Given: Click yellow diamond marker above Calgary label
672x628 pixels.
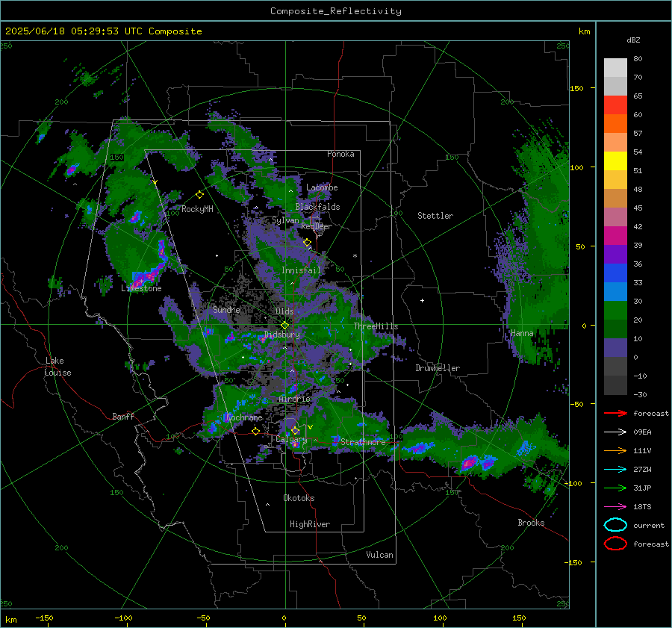Looking at the screenshot, I should point(295,430).
